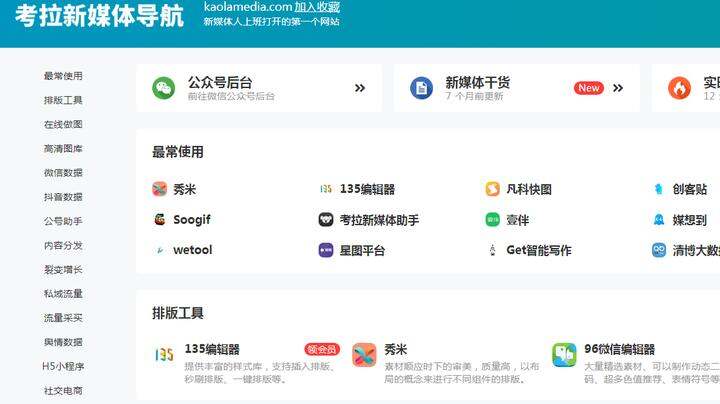
Task: Open 内容分发 in the sidebar
Action: pyautogui.click(x=63, y=246)
